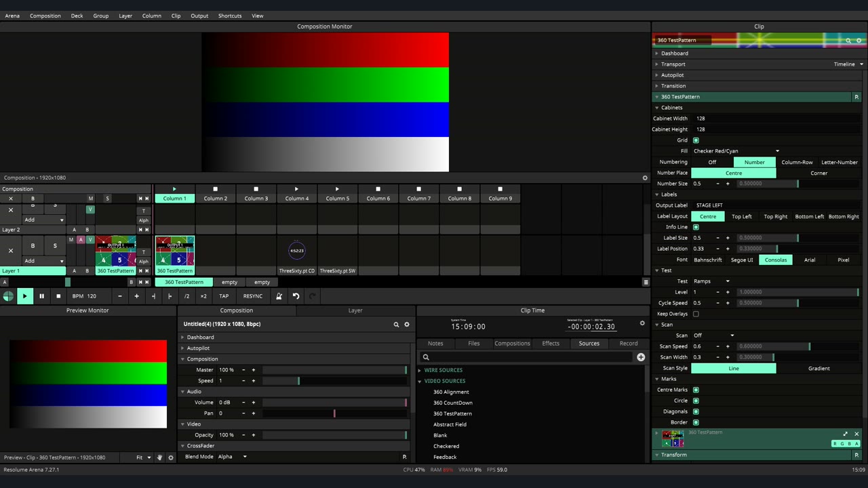This screenshot has height=488, width=868.
Task: Close the 360 TestPattern effect strip
Action: [x=856, y=434]
